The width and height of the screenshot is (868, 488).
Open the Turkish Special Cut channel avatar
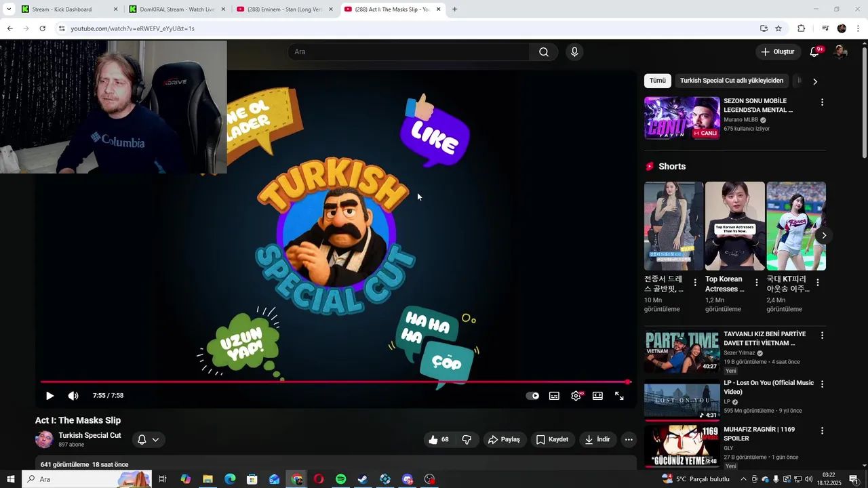44,439
